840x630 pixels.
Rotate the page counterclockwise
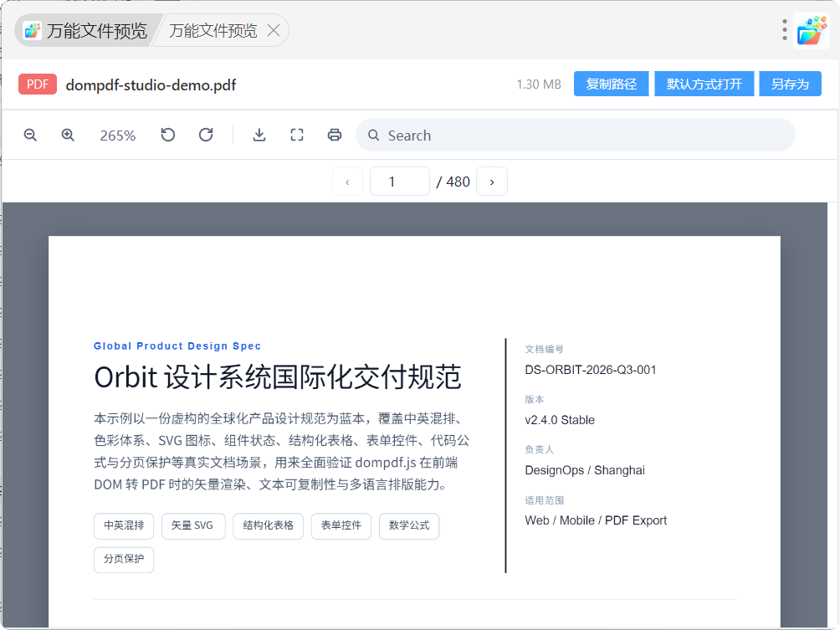168,135
